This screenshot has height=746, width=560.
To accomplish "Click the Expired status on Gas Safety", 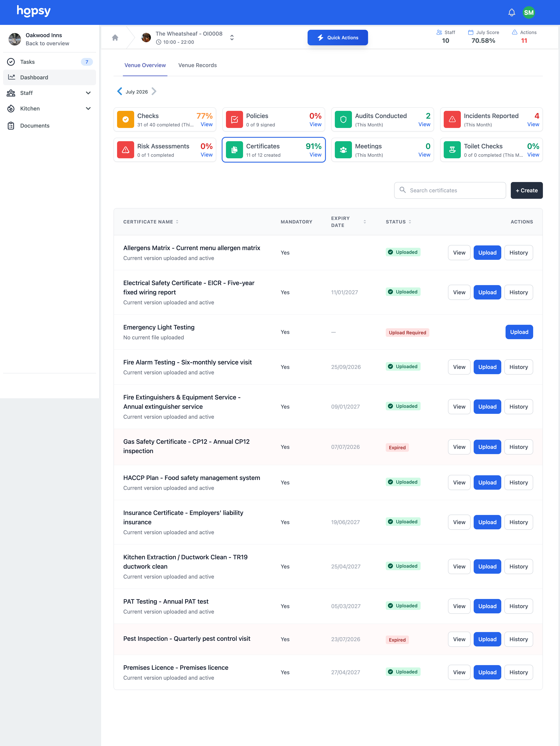I will [397, 447].
